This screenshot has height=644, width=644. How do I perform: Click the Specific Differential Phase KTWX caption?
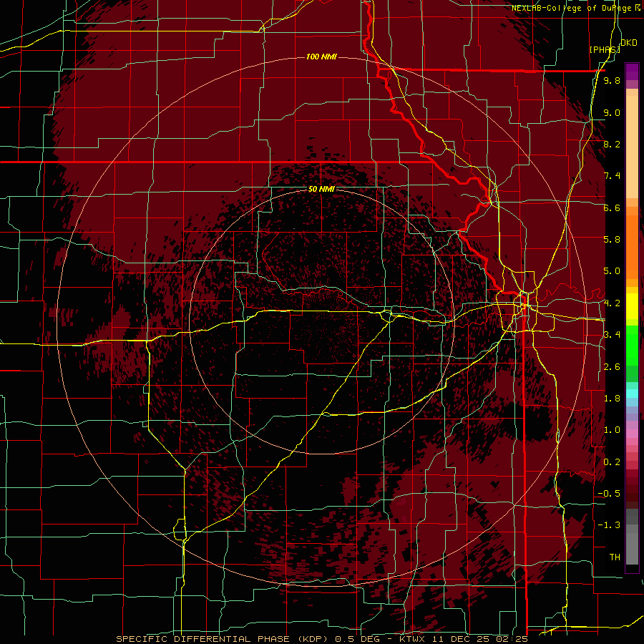click(321, 639)
